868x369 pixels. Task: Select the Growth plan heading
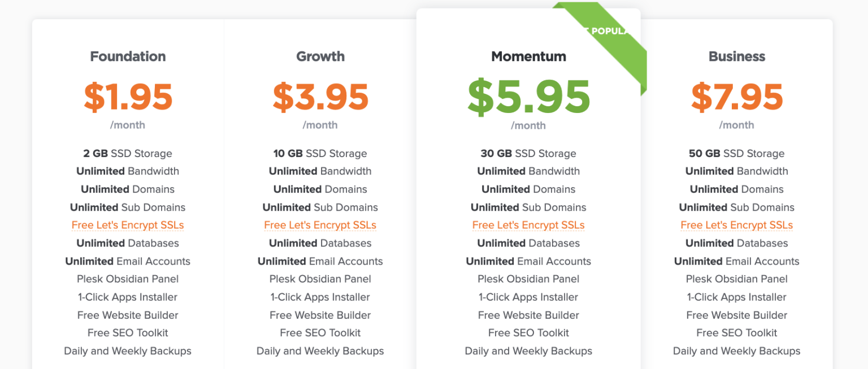click(x=320, y=57)
